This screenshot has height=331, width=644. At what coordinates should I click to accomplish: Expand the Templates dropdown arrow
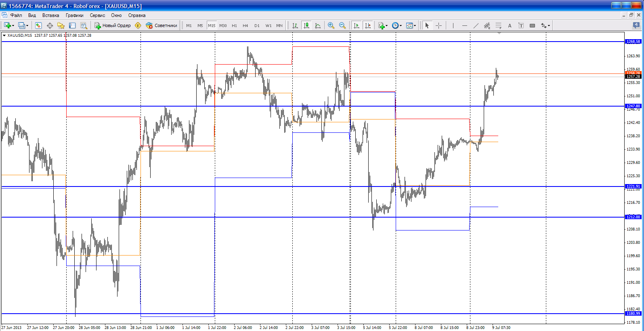click(x=415, y=25)
